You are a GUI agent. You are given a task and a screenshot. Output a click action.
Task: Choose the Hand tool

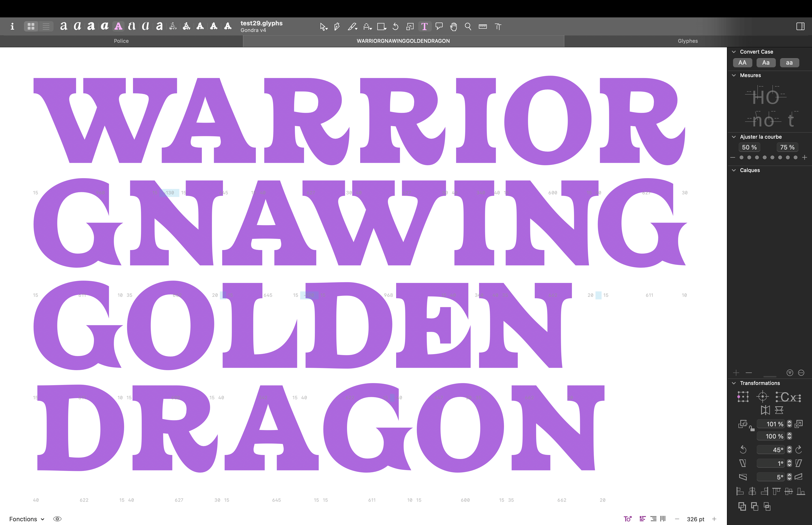(x=453, y=27)
